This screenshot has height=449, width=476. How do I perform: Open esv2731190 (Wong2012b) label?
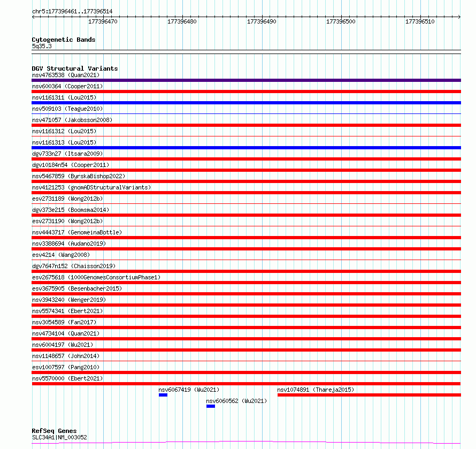pyautogui.click(x=67, y=221)
